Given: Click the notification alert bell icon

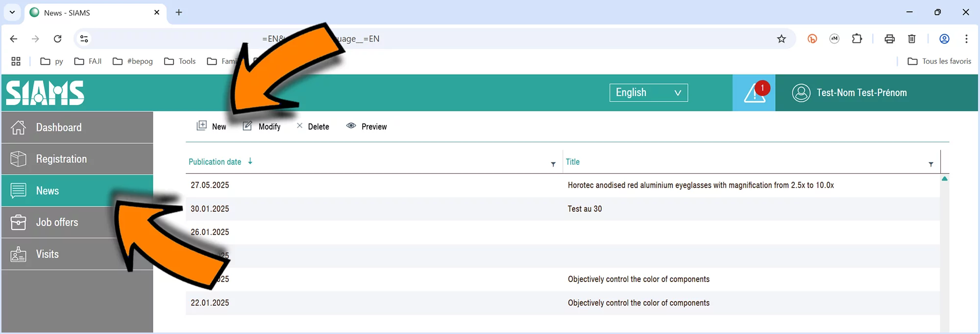Looking at the screenshot, I should tap(754, 93).
